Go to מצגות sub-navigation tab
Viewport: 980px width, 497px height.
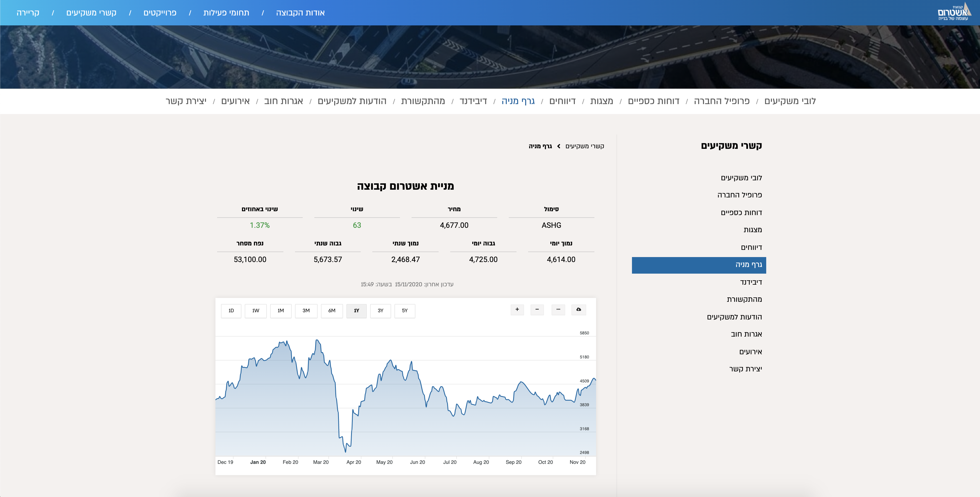coord(602,101)
